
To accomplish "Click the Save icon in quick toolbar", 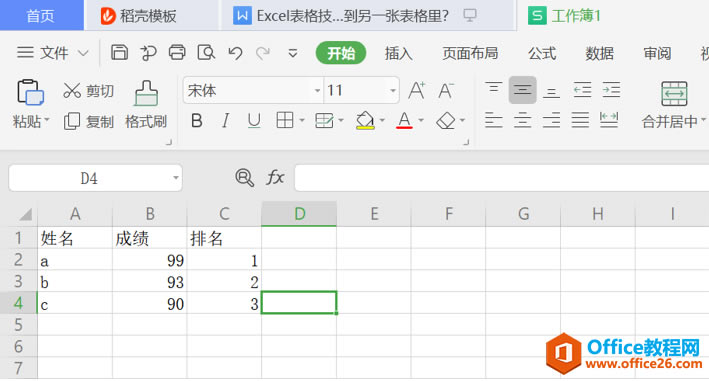I will [x=119, y=53].
